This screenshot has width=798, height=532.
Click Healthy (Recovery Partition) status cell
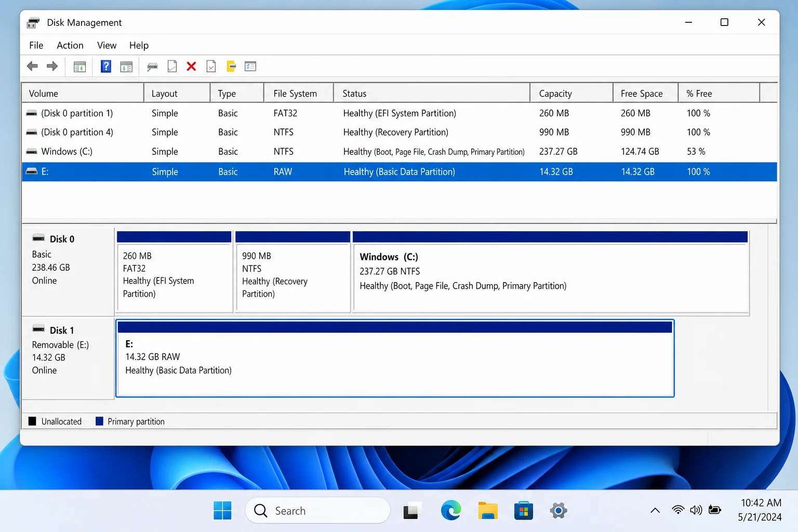pyautogui.click(x=395, y=132)
